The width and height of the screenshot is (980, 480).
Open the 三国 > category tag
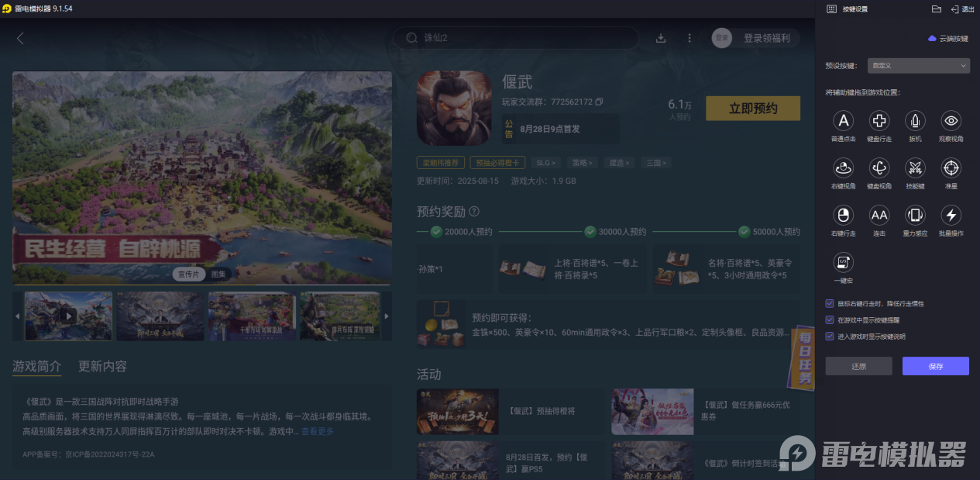click(x=655, y=163)
